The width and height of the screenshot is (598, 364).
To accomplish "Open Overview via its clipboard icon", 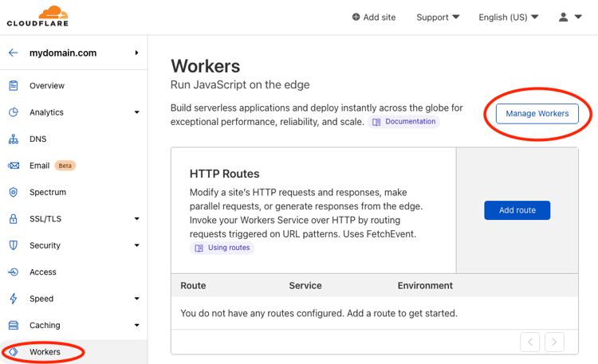I will [x=14, y=86].
